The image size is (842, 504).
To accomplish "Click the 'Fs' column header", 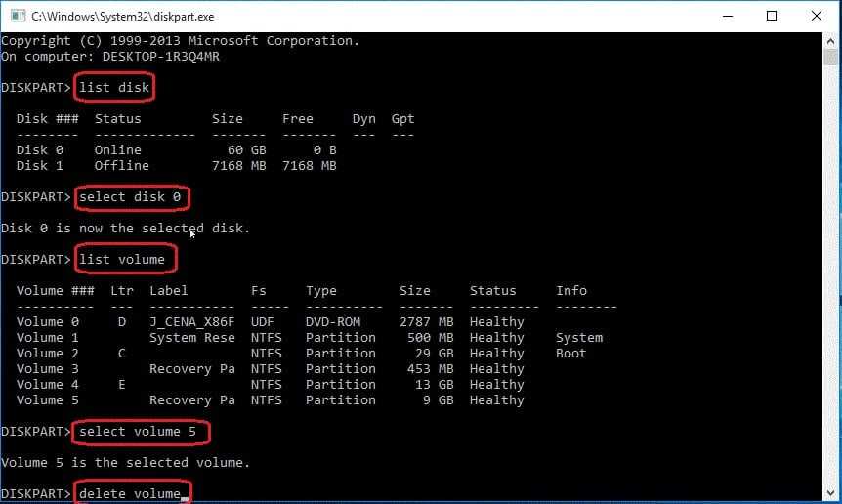I will point(258,290).
